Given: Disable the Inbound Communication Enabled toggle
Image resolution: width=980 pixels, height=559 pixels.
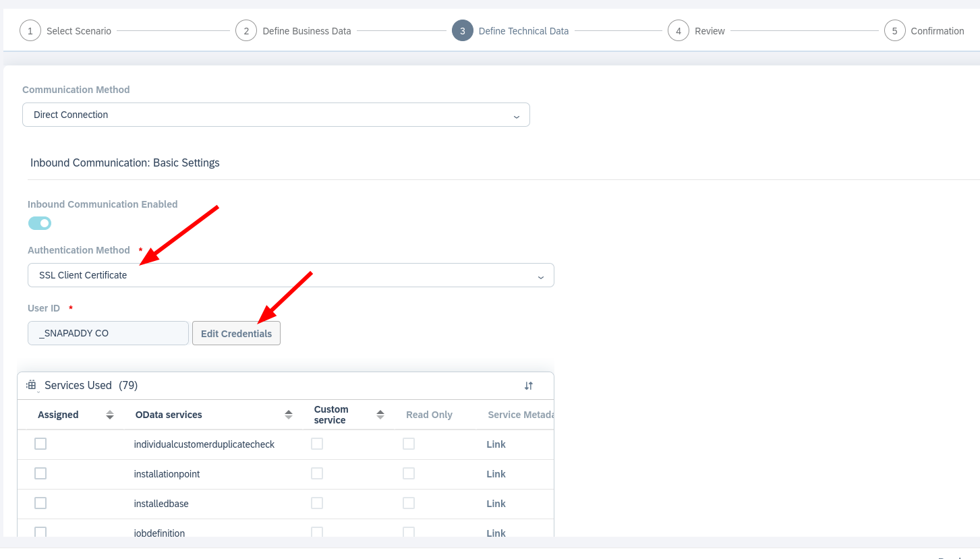Looking at the screenshot, I should coord(39,223).
